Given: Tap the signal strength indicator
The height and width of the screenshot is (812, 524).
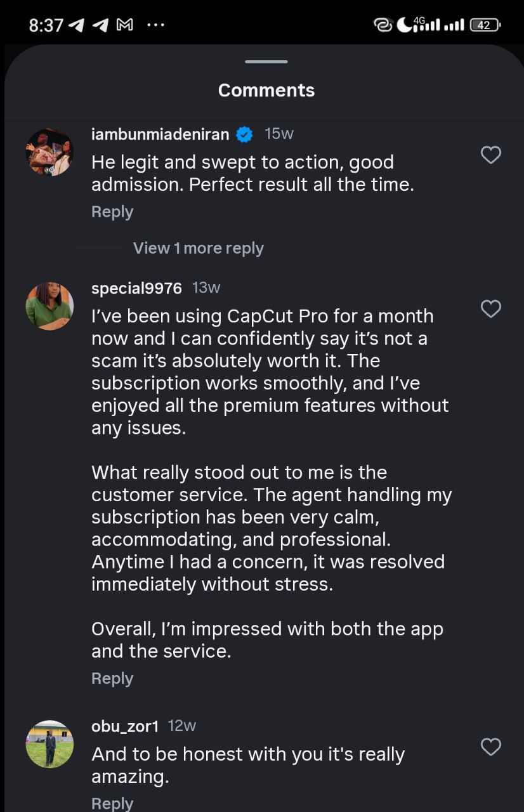Looking at the screenshot, I should [x=438, y=24].
